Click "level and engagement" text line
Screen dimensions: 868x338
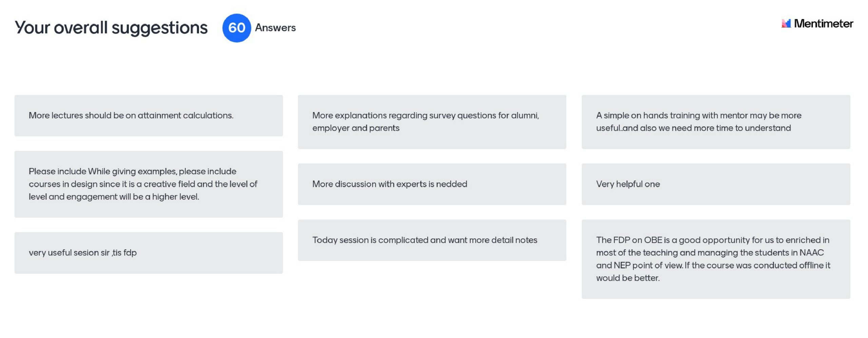tap(114, 197)
